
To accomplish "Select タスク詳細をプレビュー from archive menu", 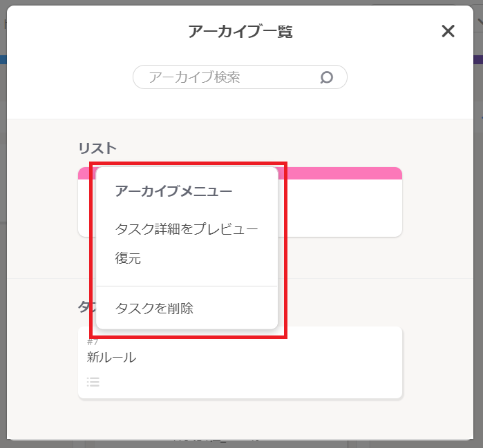I will coord(187,228).
